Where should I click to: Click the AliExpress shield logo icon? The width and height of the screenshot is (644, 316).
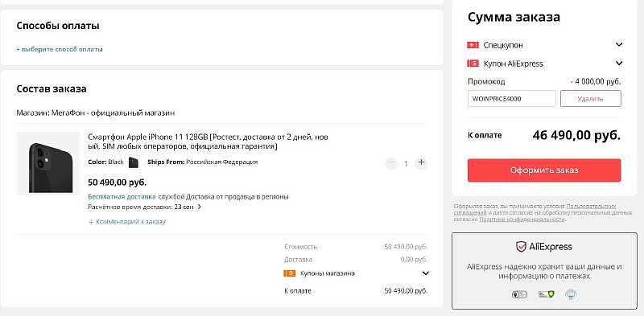521,247
